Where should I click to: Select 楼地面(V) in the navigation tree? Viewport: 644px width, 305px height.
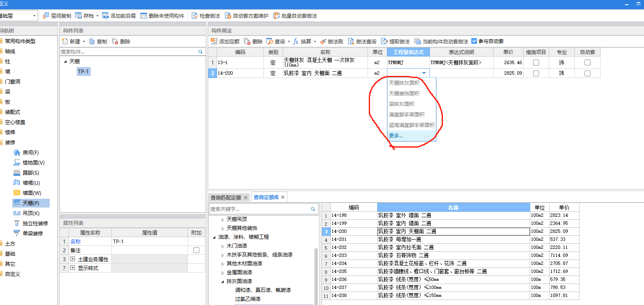coord(30,162)
